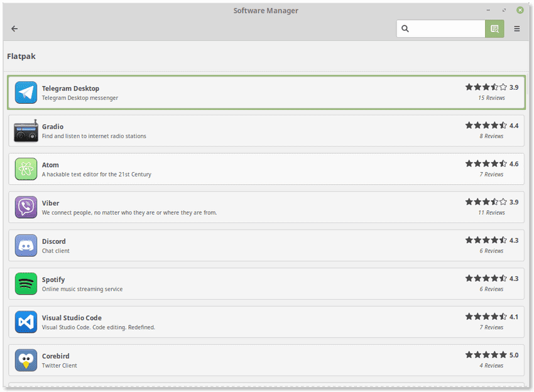Image resolution: width=534 pixels, height=392 pixels.
Task: Click the Telegram Desktop 3.9 star rating
Action: [492, 87]
